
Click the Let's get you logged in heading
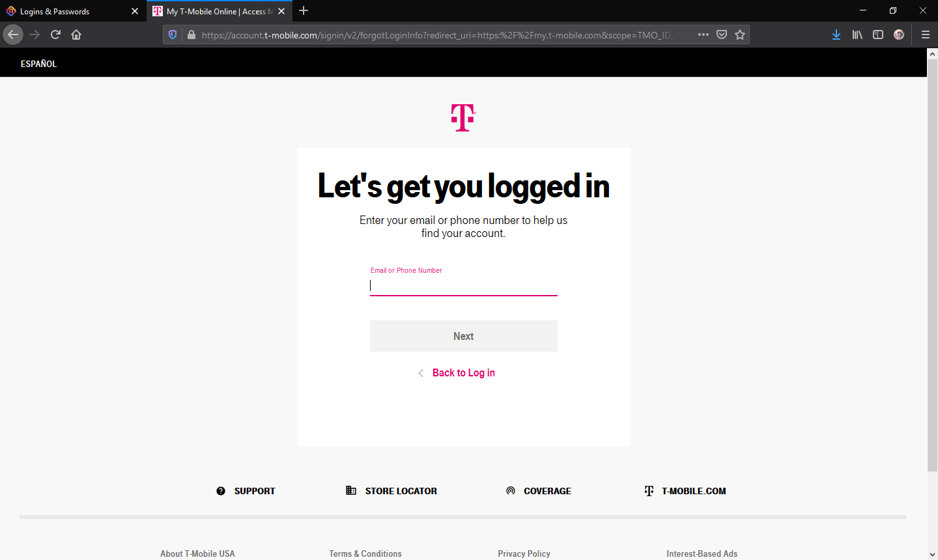(464, 186)
